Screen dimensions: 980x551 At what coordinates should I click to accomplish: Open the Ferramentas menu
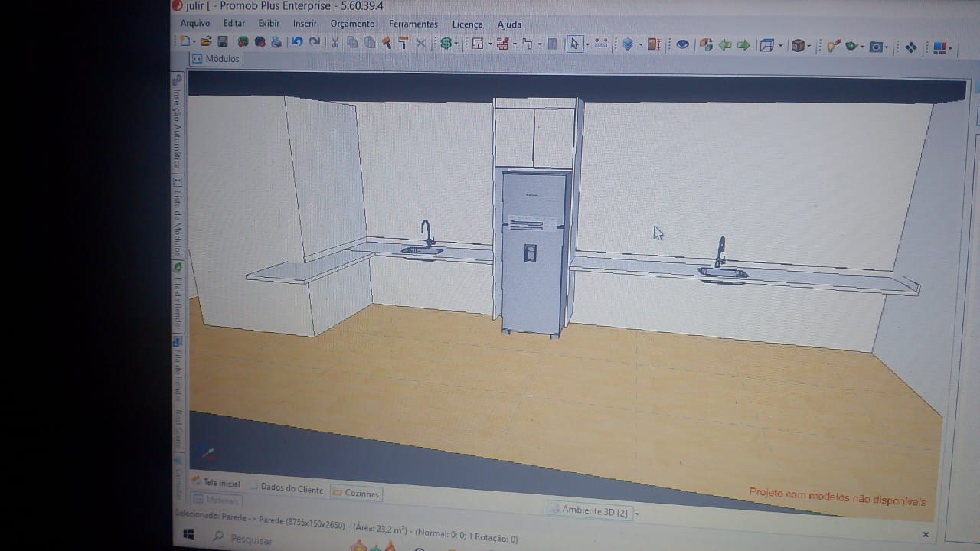click(x=413, y=24)
